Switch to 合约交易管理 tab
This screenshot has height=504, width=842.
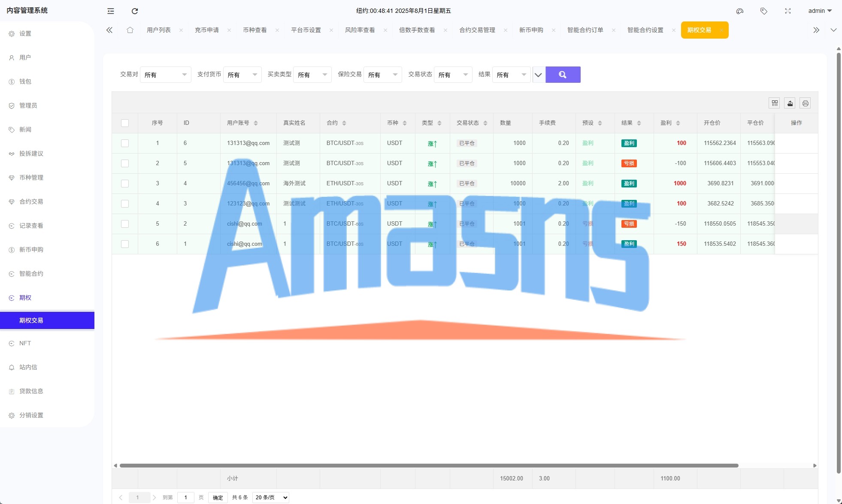click(x=477, y=30)
